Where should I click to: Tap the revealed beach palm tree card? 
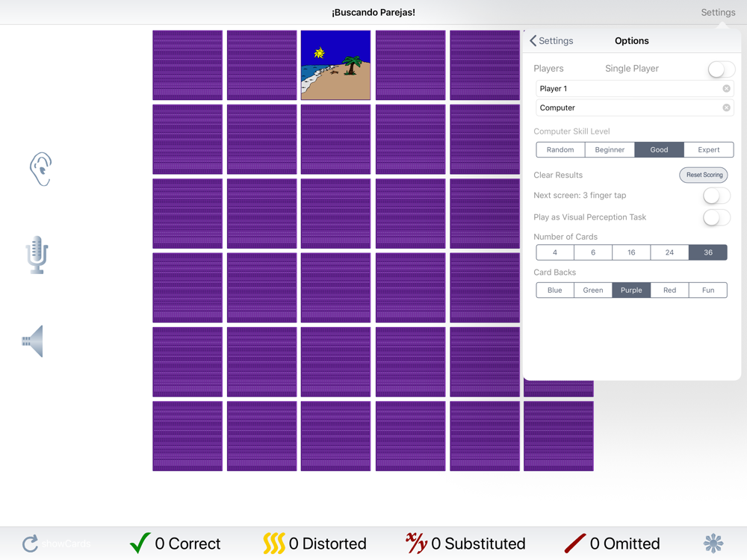pos(336,65)
